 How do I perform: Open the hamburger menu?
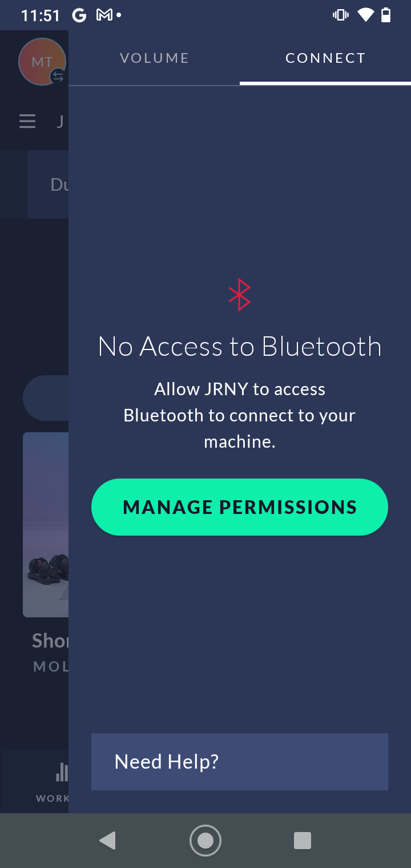(27, 121)
